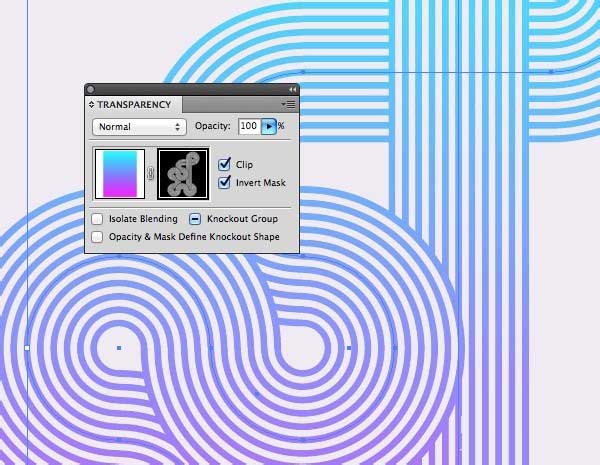The image size is (600, 465).
Task: Click the Transparency panel close dot
Action: [x=90, y=90]
